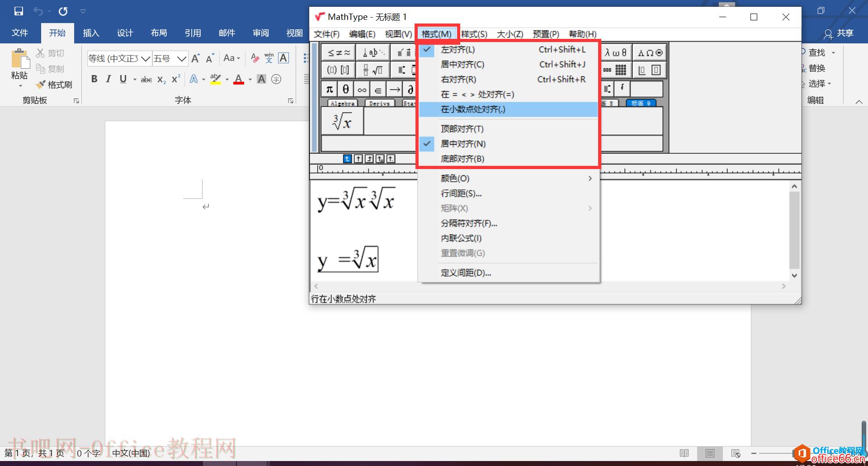Viewport: 868px width, 466px height.
Task: Select the relational-aligned tab stop
Action: point(380,159)
